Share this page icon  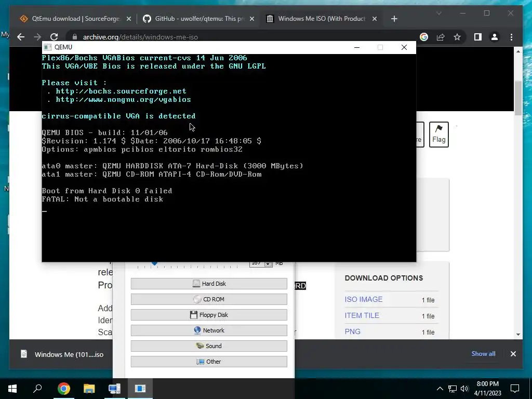(x=441, y=37)
